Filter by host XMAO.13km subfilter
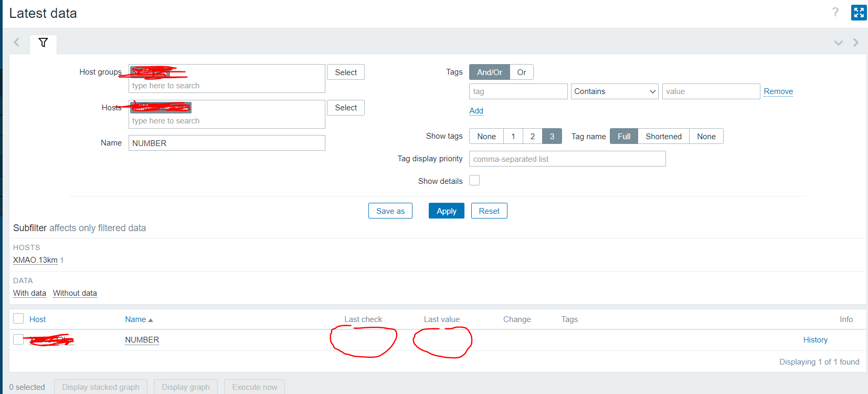 pyautogui.click(x=35, y=260)
